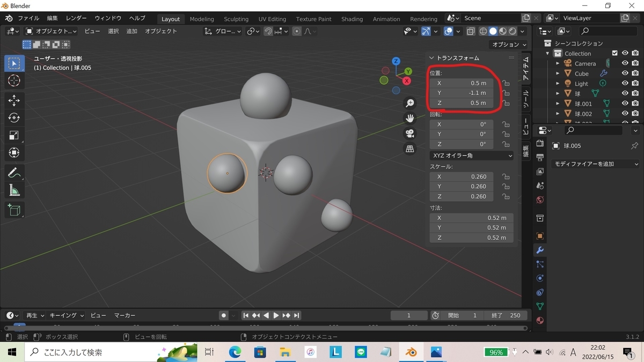Select the Add Cube tool

pyautogui.click(x=14, y=210)
